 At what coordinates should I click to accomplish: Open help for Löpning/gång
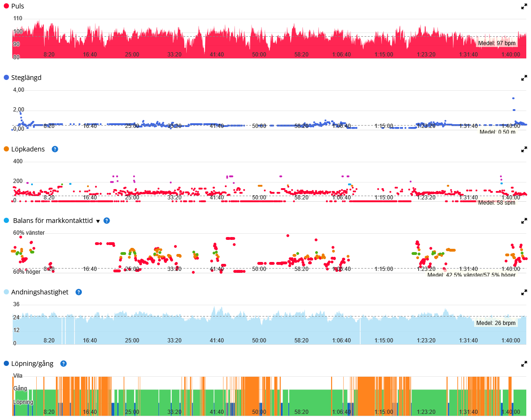[x=63, y=364]
